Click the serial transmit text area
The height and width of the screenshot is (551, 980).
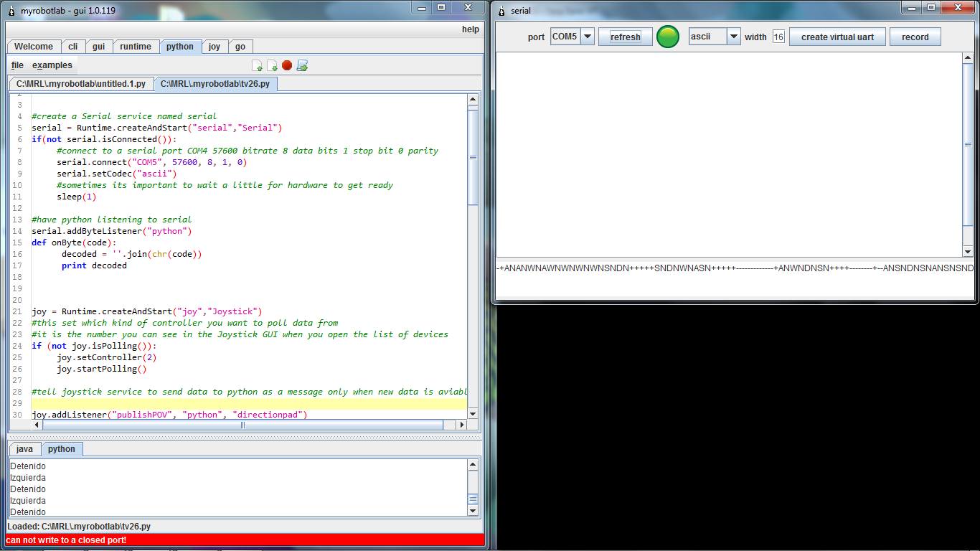coord(735,278)
